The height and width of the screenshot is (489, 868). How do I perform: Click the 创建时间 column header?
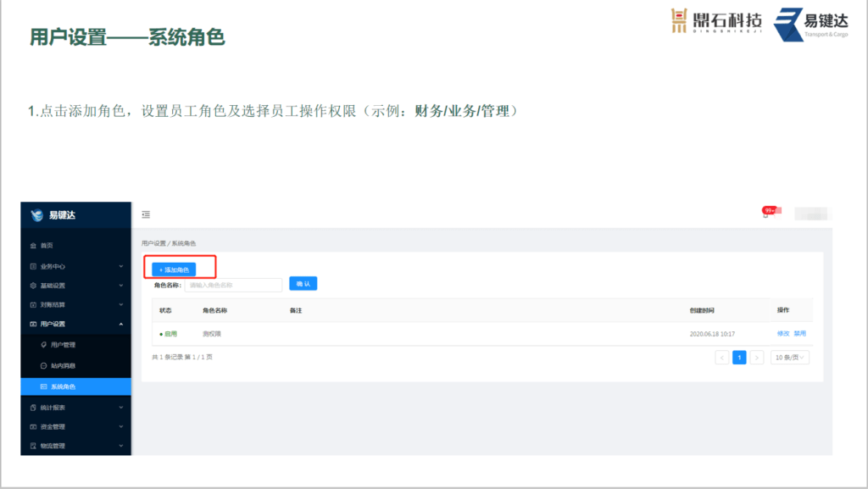click(x=702, y=310)
